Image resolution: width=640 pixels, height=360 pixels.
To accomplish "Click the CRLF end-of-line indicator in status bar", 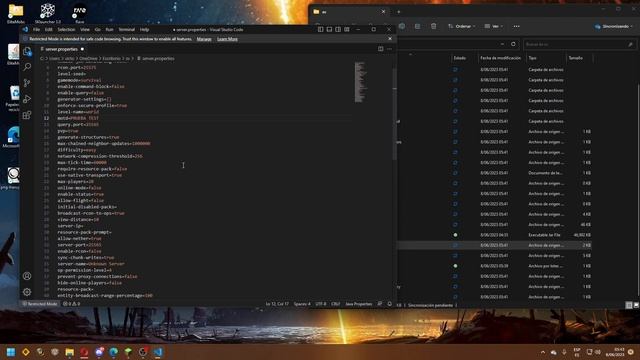I will pyautogui.click(x=336, y=304).
